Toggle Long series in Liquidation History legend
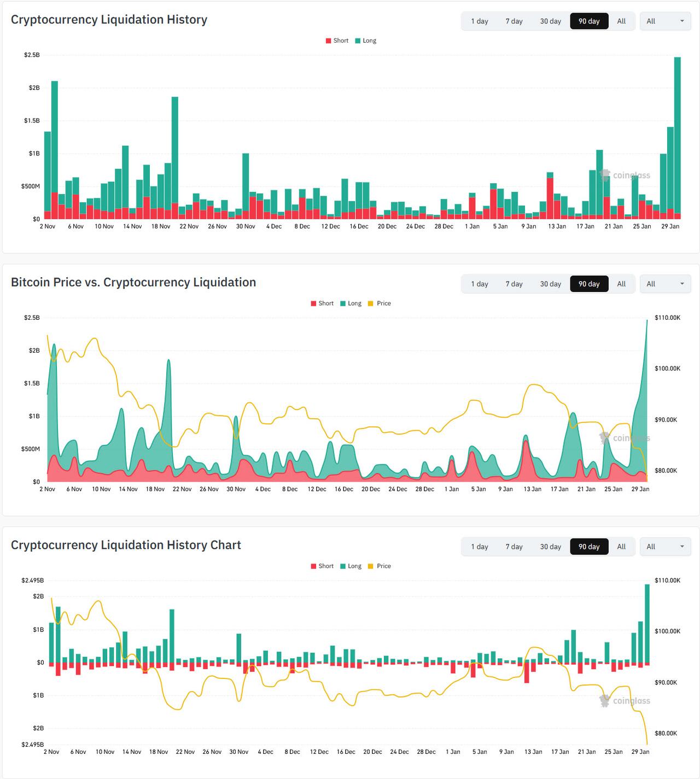The height and width of the screenshot is (779, 700). point(366,40)
